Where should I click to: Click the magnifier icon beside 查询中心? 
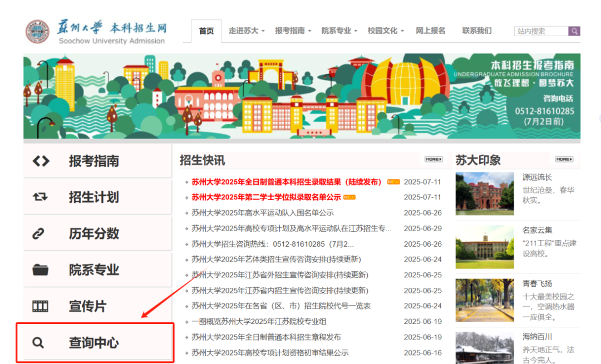[x=38, y=342]
